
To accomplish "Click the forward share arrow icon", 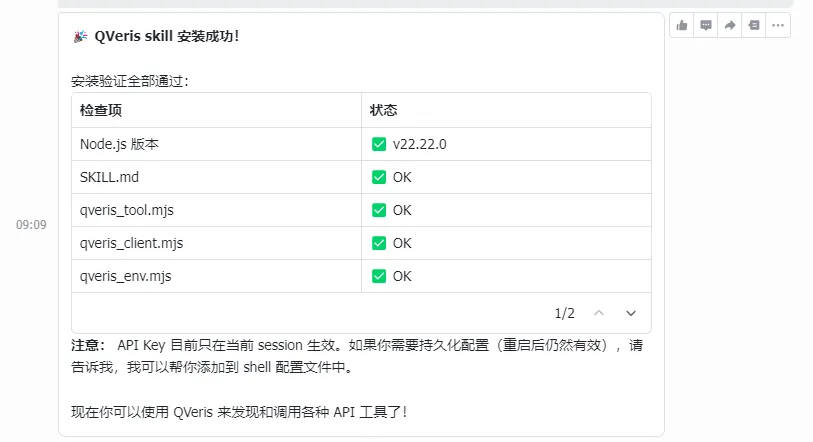I will coord(730,25).
